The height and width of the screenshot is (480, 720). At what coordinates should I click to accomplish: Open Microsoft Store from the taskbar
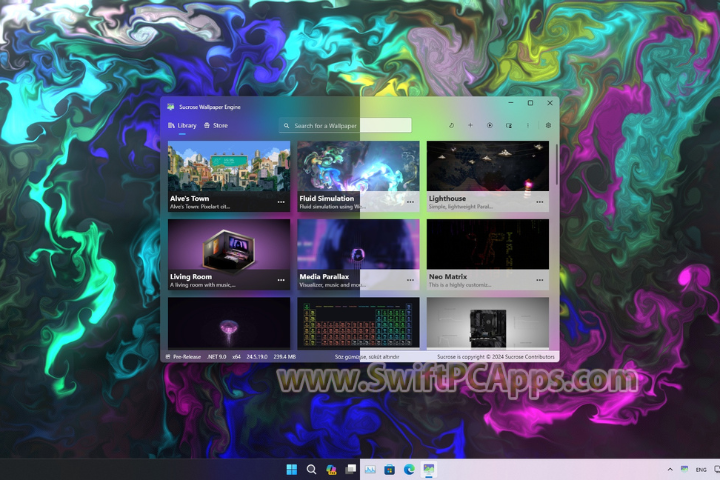tap(389, 469)
